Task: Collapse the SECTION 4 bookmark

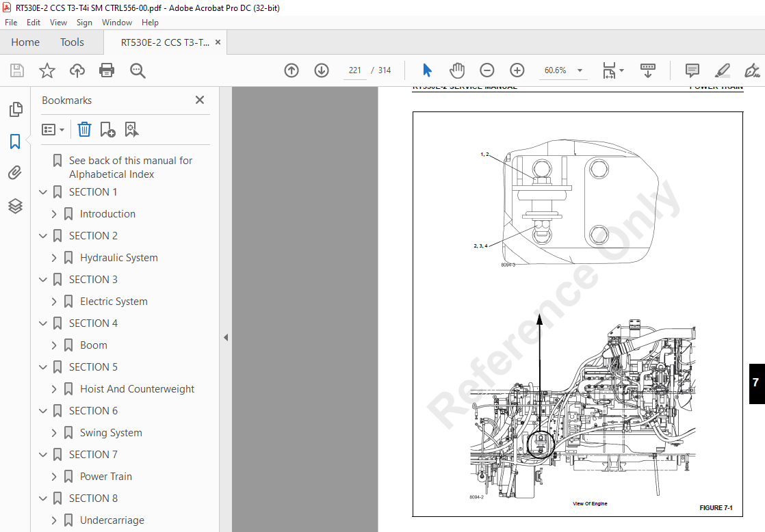Action: pos(43,323)
